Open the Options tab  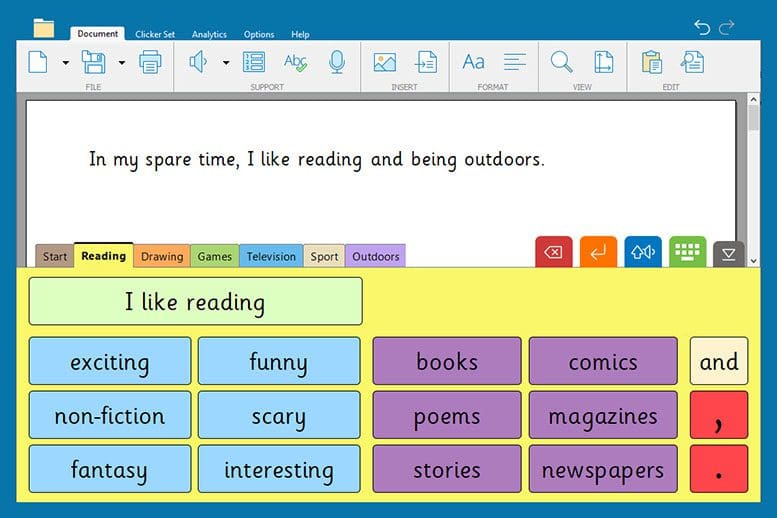[x=259, y=34]
